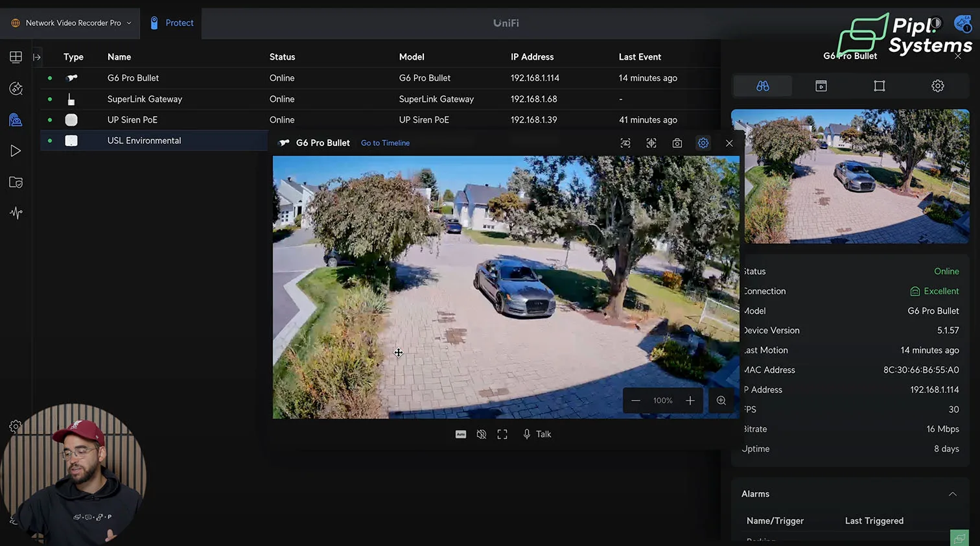Sort by the IP Address column header
This screenshot has width=980, height=546.
[x=532, y=57]
